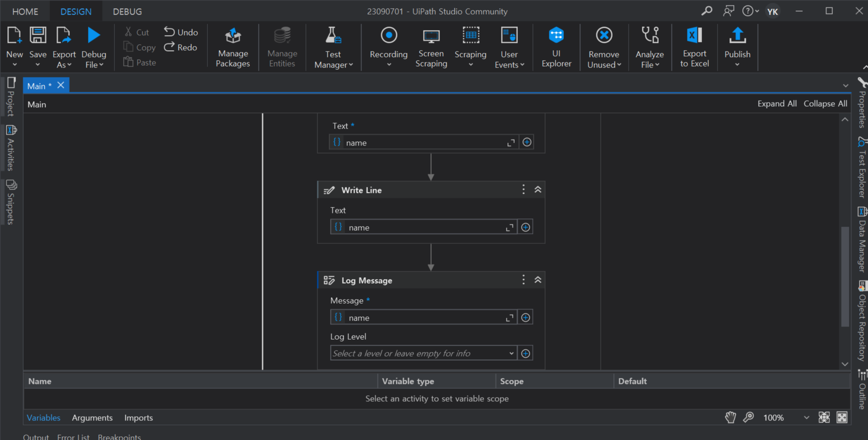
Task: Open the Activities side panel
Action: point(11,148)
